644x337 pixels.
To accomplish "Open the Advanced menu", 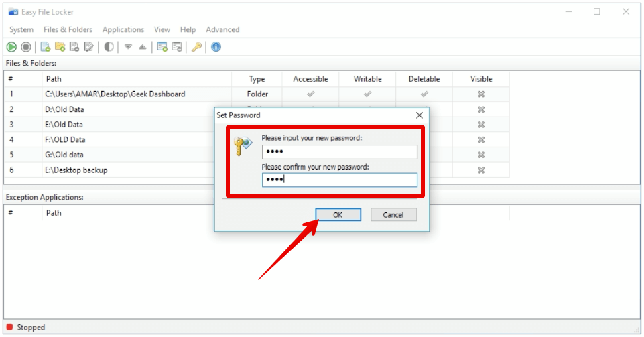I will (222, 29).
